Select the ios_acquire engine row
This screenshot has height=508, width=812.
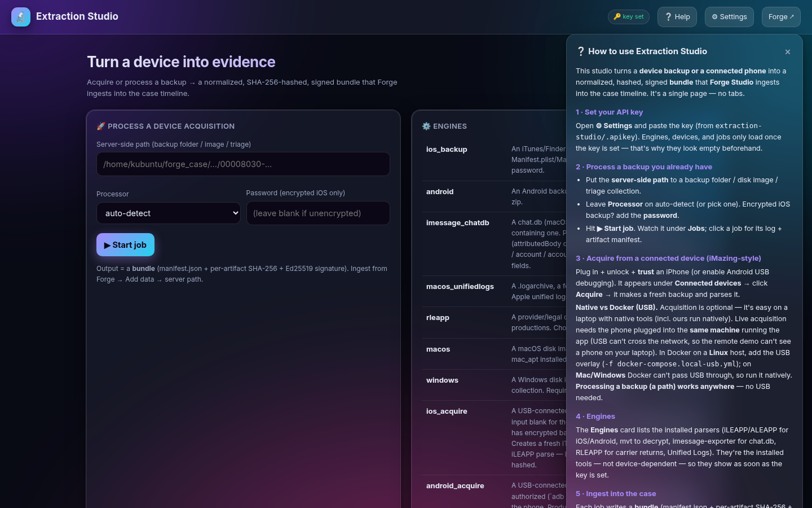click(494, 438)
